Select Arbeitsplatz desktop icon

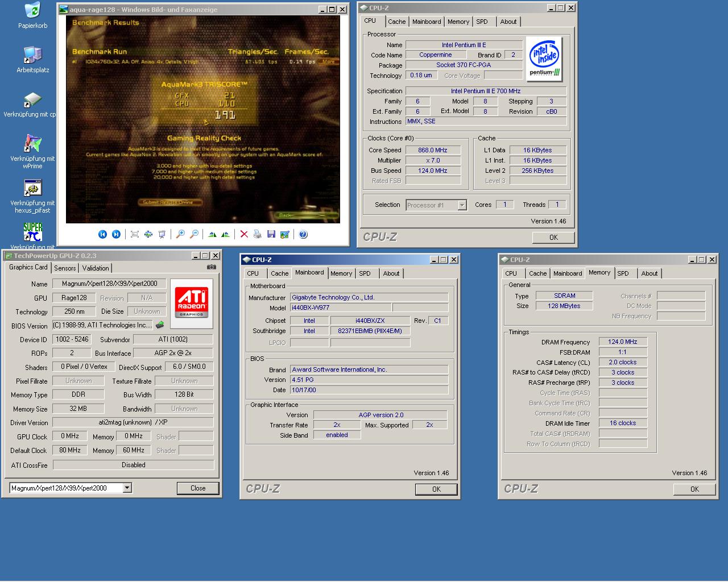32,60
